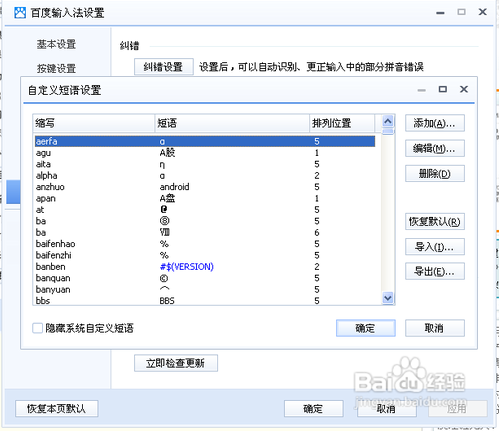Screen dimensions: 499x432
Task: Cancel the phrase dialog with 取消
Action: click(435, 328)
